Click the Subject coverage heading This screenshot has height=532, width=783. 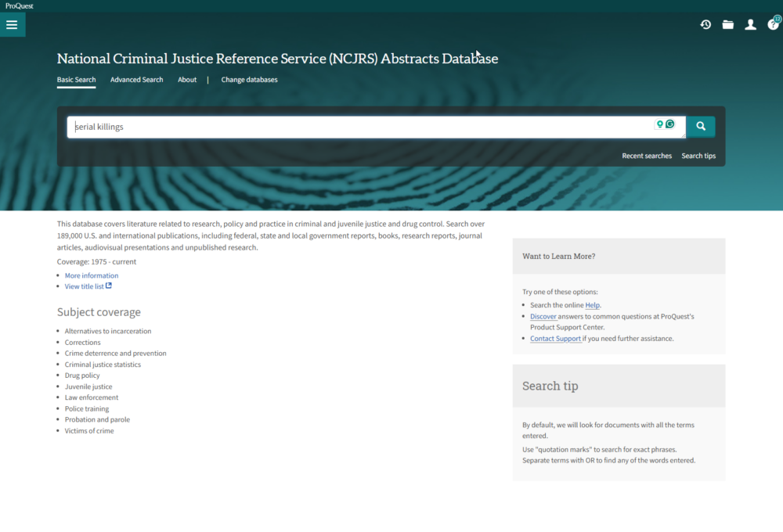[x=99, y=312]
